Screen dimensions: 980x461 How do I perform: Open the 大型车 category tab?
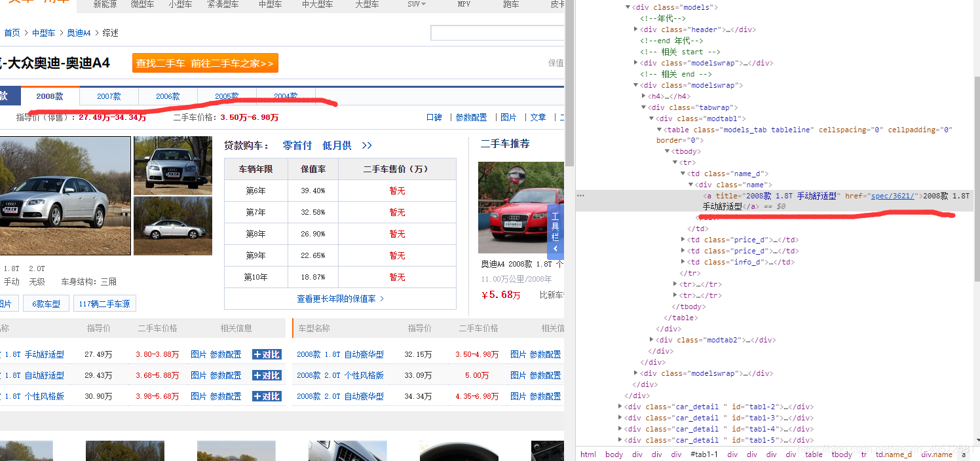[367, 5]
